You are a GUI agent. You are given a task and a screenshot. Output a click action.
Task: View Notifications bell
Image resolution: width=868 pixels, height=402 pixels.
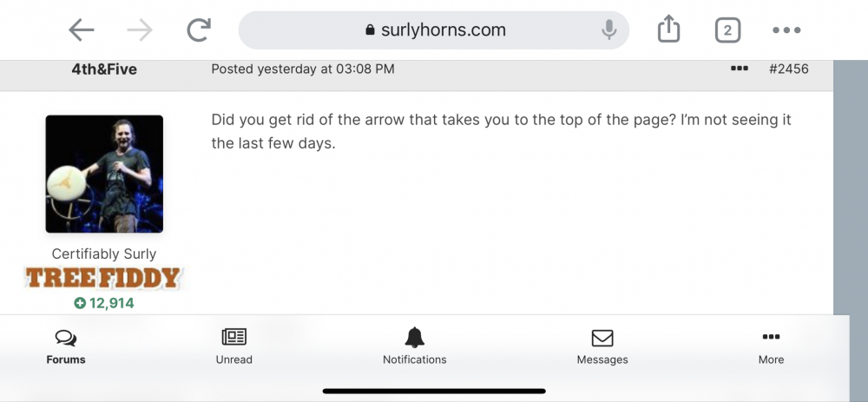tap(415, 347)
